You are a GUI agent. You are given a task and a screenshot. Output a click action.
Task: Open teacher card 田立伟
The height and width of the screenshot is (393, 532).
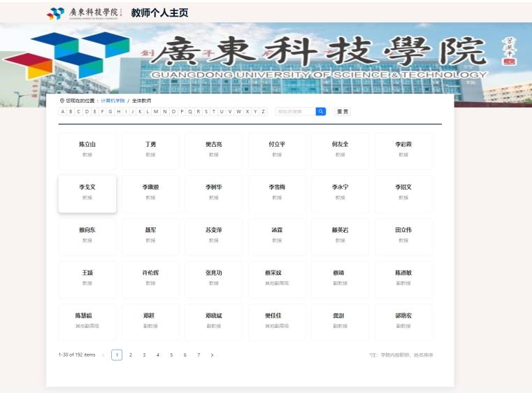click(x=403, y=237)
